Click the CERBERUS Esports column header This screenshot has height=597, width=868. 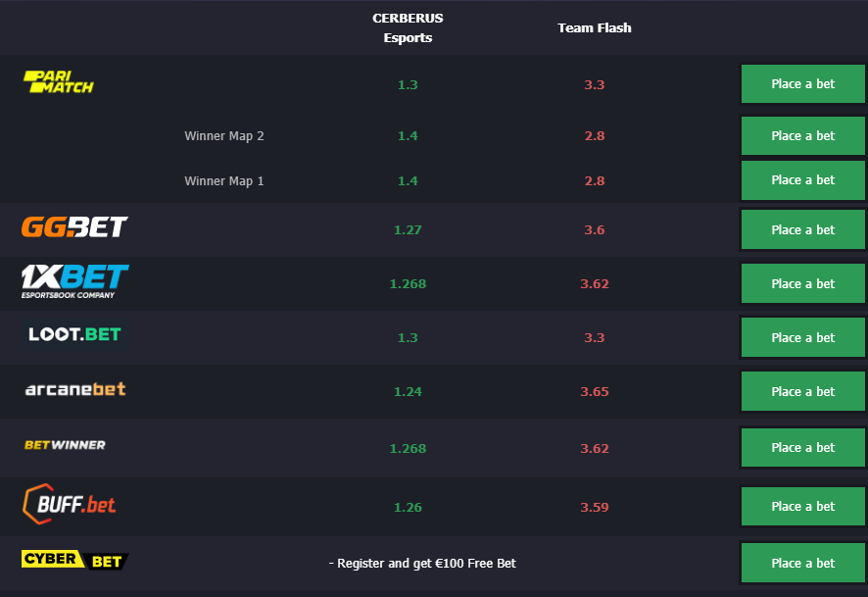coord(408,27)
